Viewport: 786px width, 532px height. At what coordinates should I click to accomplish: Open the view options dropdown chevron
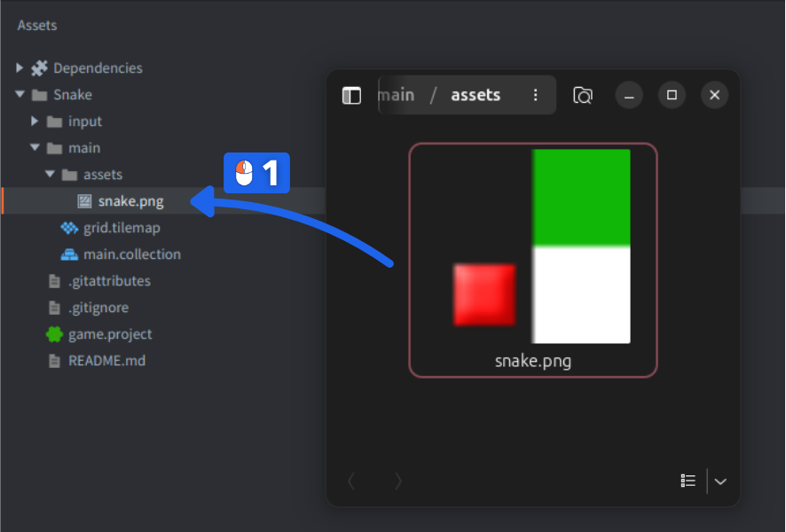[x=720, y=481]
